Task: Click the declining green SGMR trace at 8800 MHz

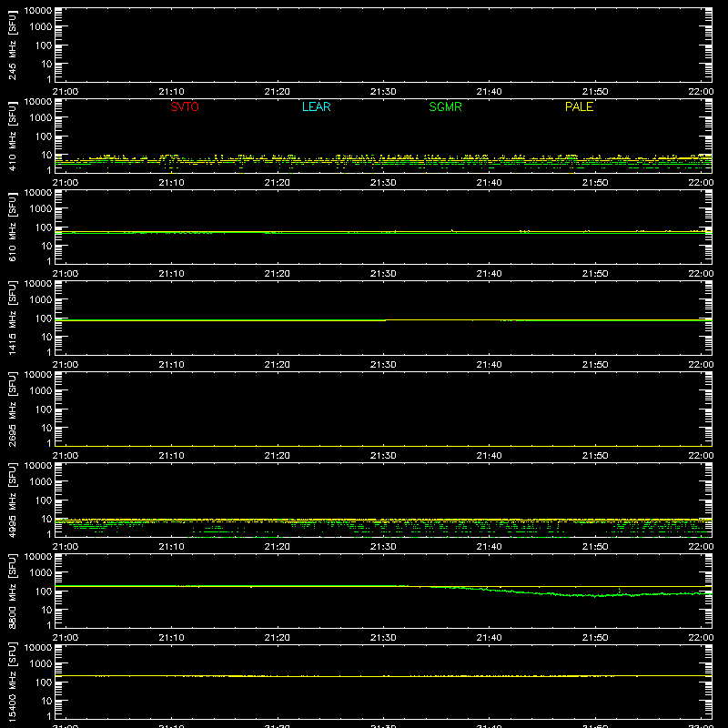Action: [x=571, y=592]
